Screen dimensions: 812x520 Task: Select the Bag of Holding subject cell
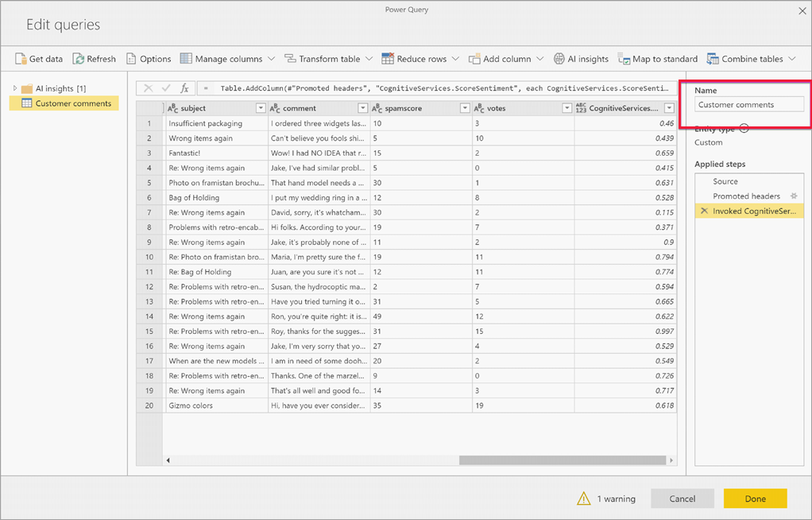215,197
